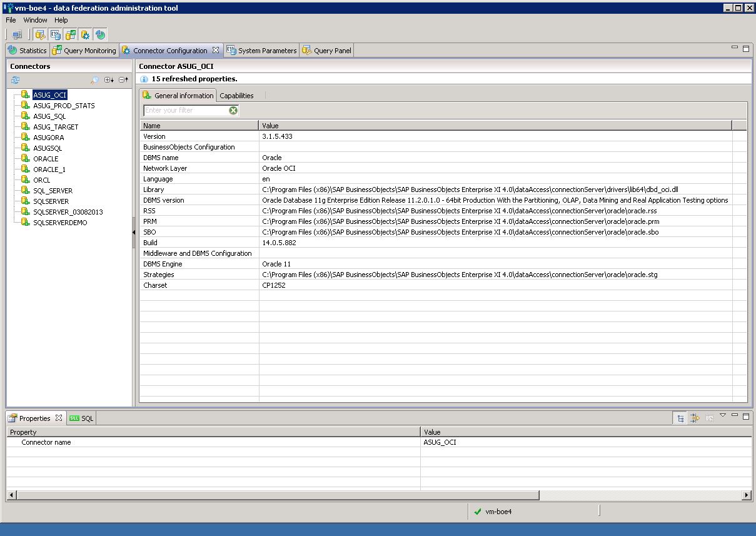Open the Help menu

click(61, 20)
